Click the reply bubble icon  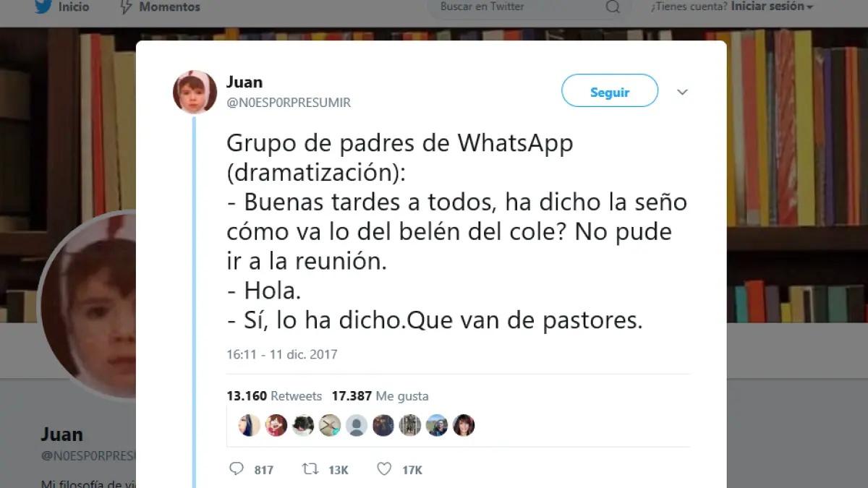point(237,469)
